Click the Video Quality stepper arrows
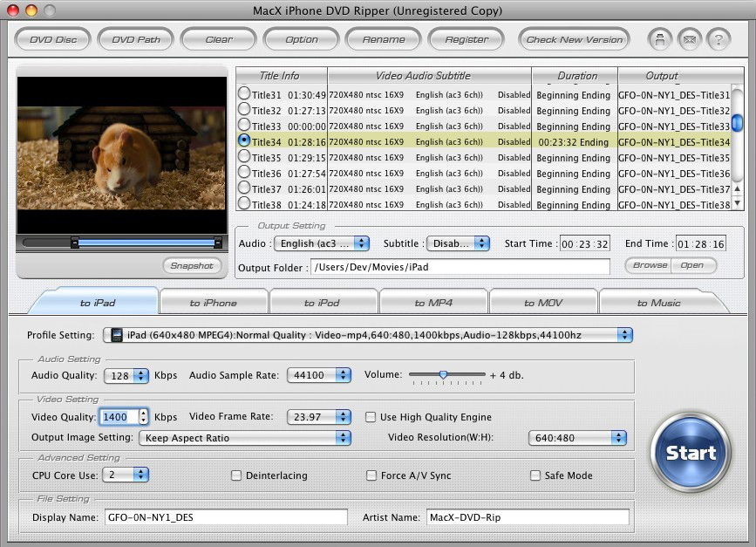This screenshot has width=756, height=547. [x=143, y=417]
